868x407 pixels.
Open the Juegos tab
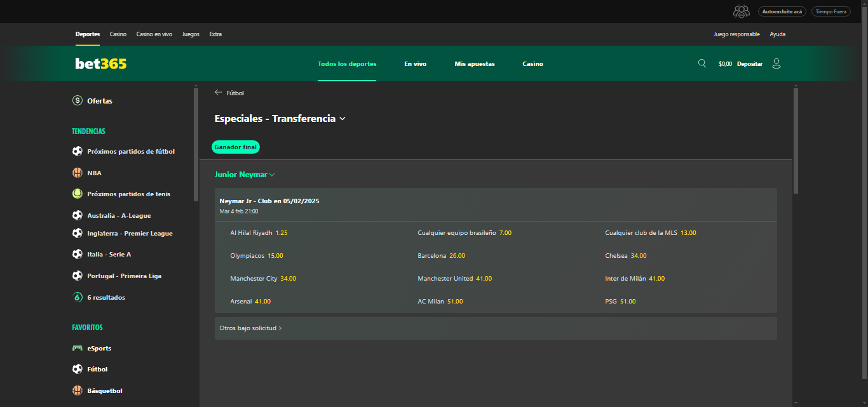pos(191,34)
